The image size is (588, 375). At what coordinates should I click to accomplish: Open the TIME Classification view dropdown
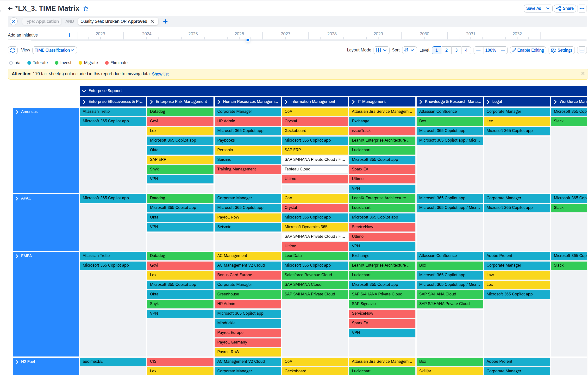pos(55,50)
